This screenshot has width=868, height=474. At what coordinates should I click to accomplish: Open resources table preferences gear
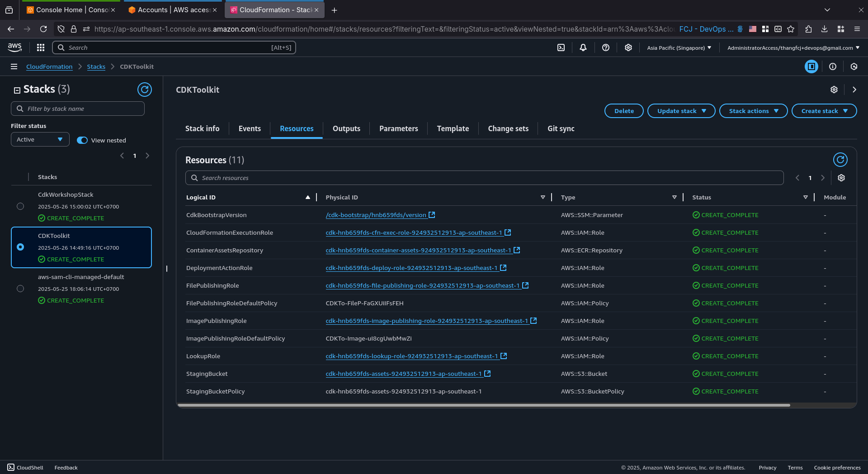(x=841, y=178)
